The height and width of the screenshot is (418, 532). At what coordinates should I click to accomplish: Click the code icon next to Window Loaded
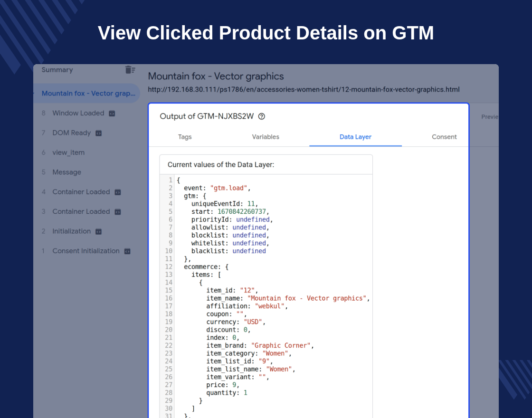112,114
